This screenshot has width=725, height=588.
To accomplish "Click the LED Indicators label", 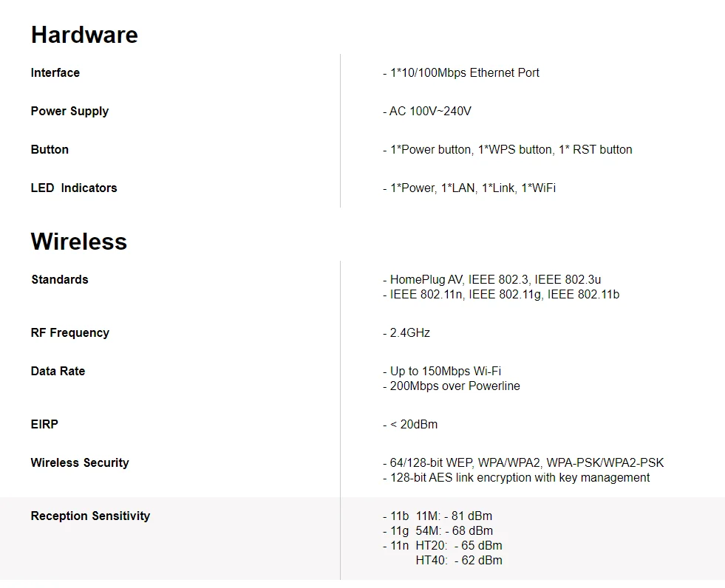I will (74, 188).
